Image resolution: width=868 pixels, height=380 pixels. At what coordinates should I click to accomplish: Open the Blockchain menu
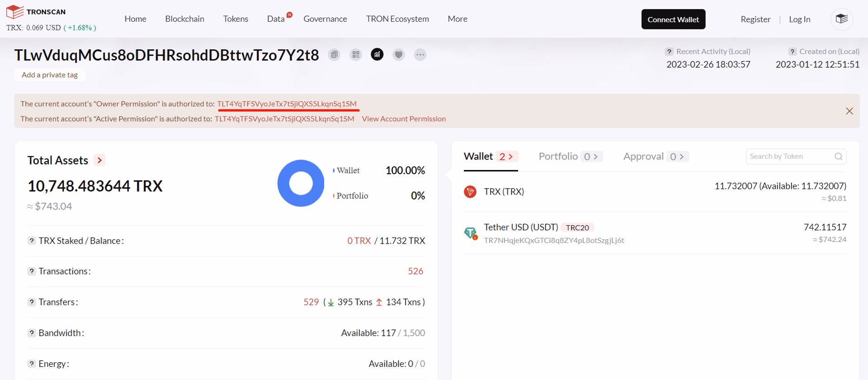click(184, 19)
